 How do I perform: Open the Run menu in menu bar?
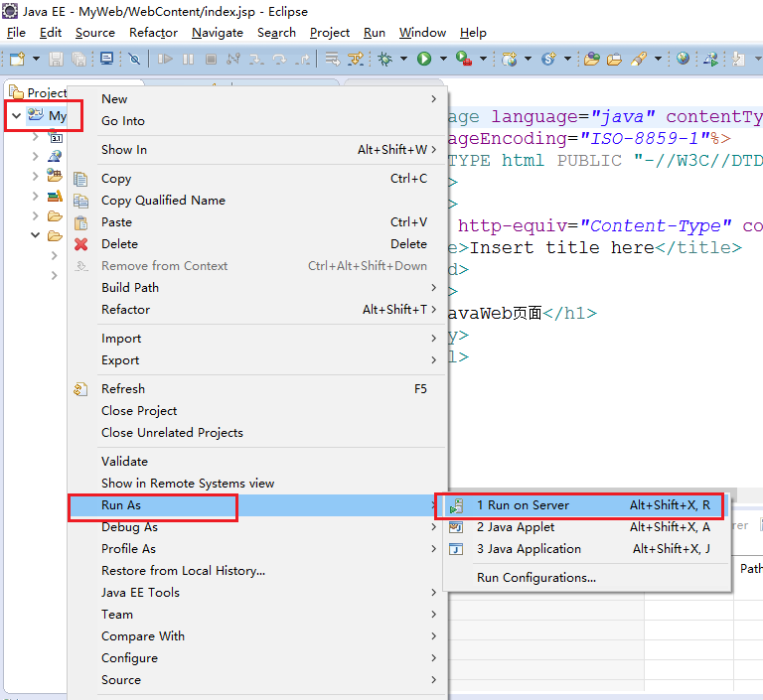pyautogui.click(x=375, y=33)
